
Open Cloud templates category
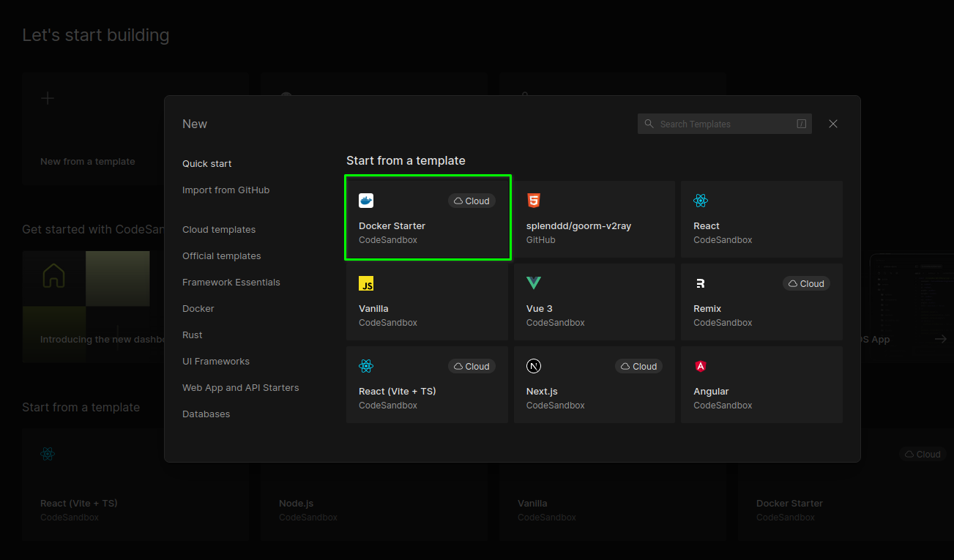tap(219, 230)
